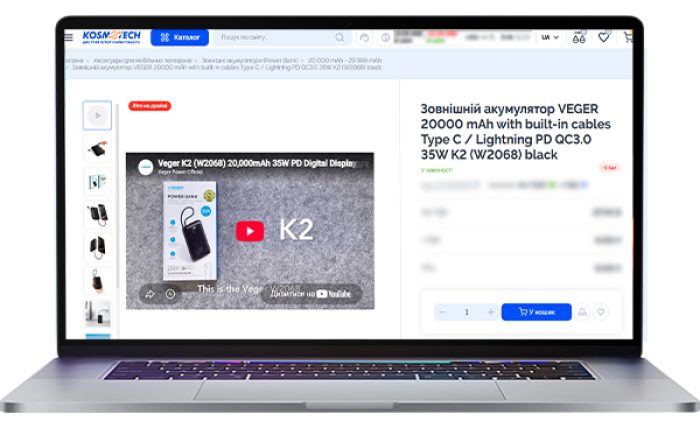Click the site search input field
The height and width of the screenshot is (428, 700).
pyautogui.click(x=277, y=37)
